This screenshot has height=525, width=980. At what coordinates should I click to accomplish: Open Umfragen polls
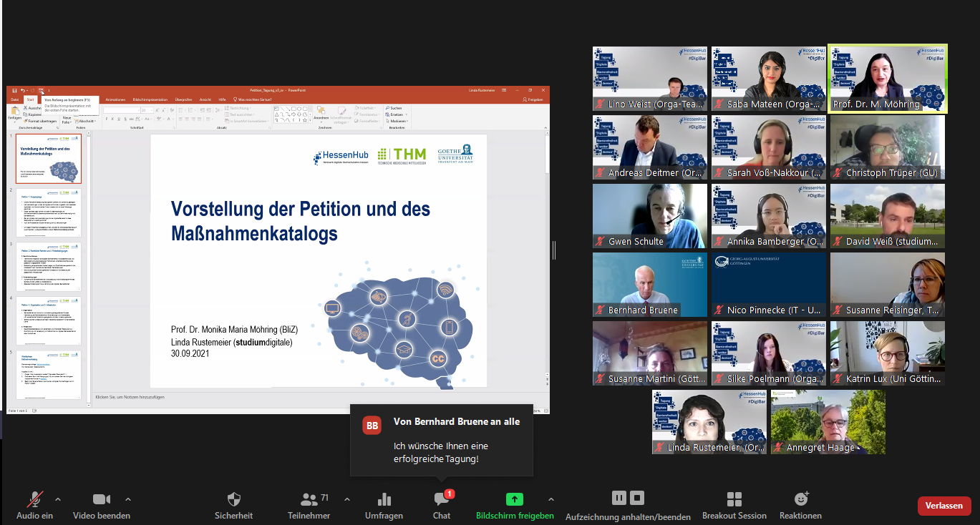click(x=384, y=504)
